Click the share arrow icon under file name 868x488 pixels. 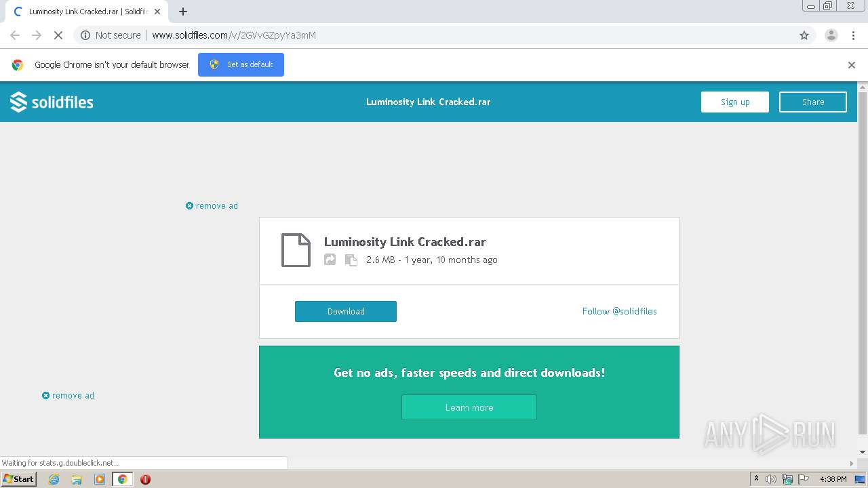[330, 260]
